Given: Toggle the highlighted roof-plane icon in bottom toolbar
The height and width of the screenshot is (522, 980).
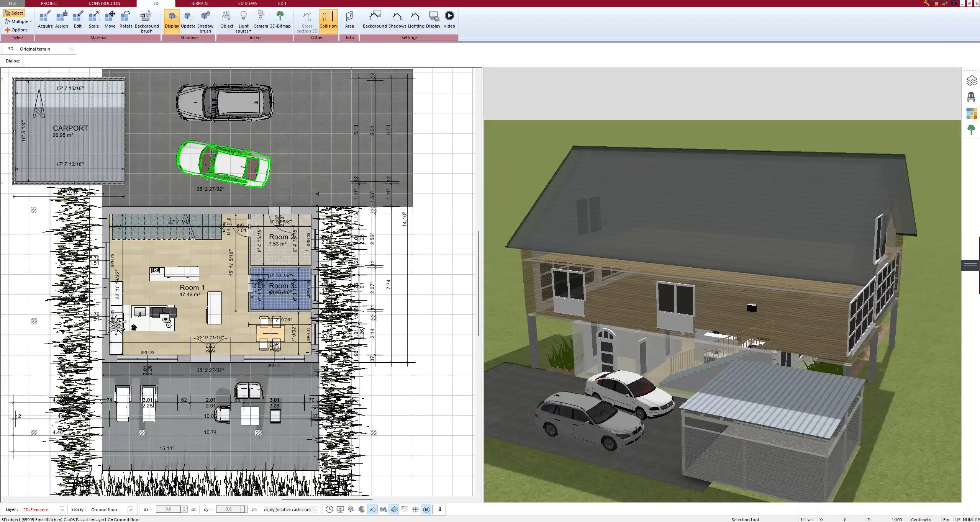Looking at the screenshot, I should click(x=372, y=509).
